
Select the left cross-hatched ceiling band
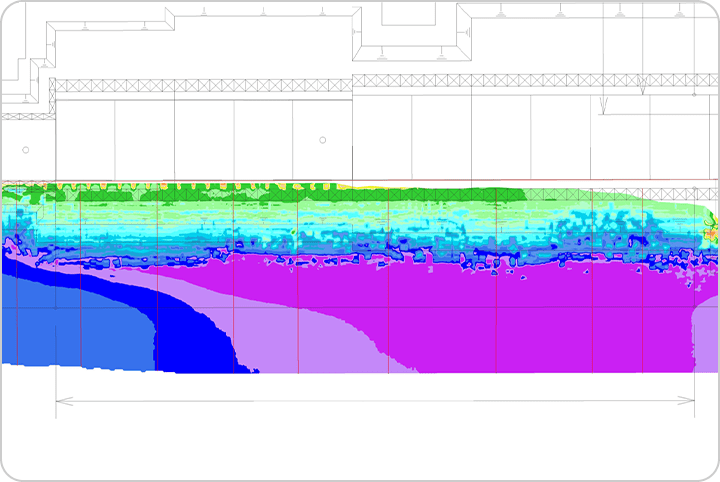coord(200,87)
